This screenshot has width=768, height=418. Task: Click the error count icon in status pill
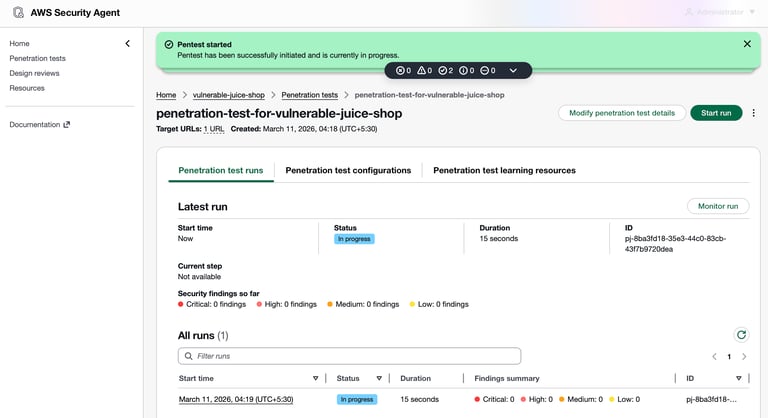coord(404,71)
